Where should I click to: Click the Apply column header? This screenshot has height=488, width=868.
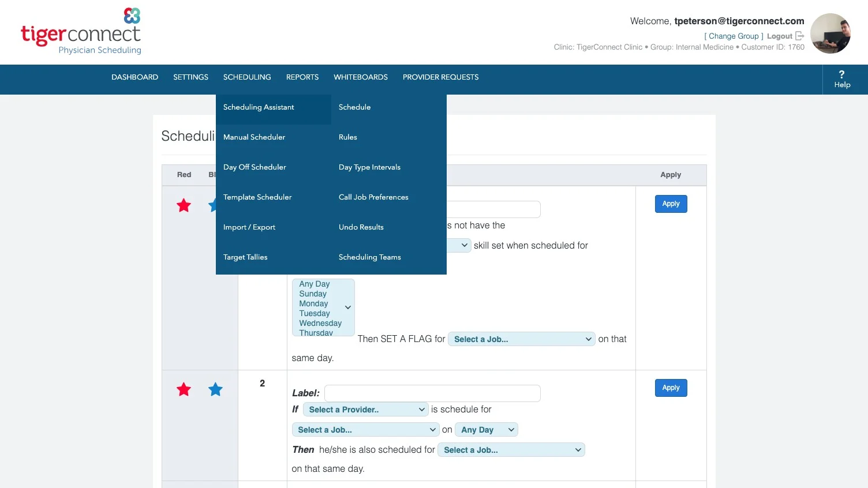671,175
